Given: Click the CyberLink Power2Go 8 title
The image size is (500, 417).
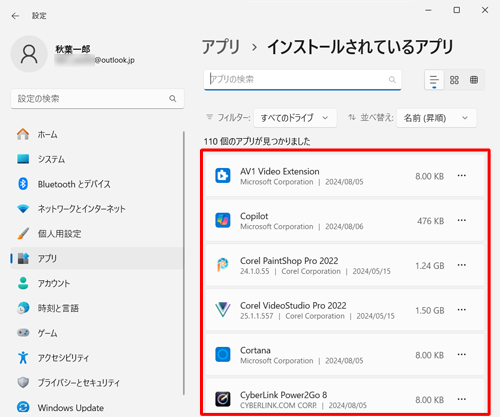Looking at the screenshot, I should (283, 395).
